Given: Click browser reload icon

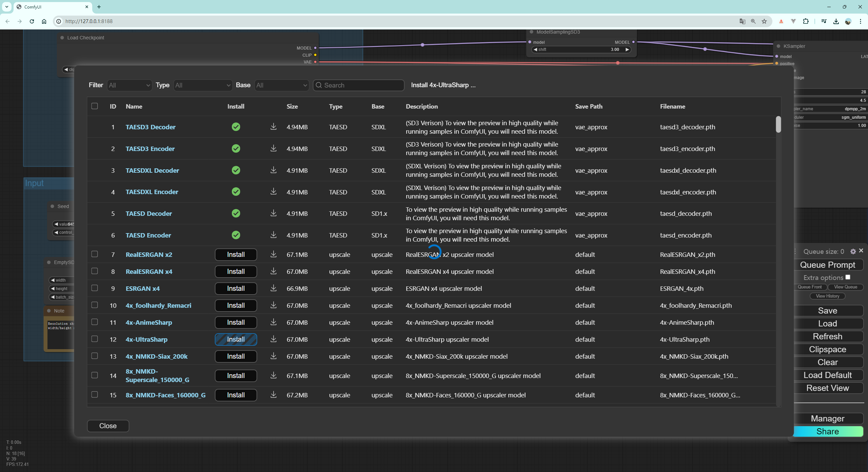Looking at the screenshot, I should 32,21.
